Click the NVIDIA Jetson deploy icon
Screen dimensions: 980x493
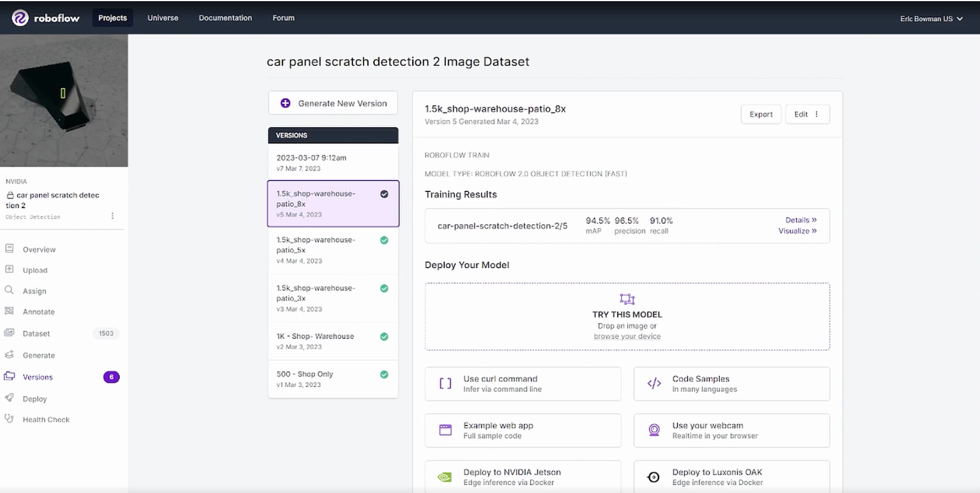pyautogui.click(x=445, y=477)
